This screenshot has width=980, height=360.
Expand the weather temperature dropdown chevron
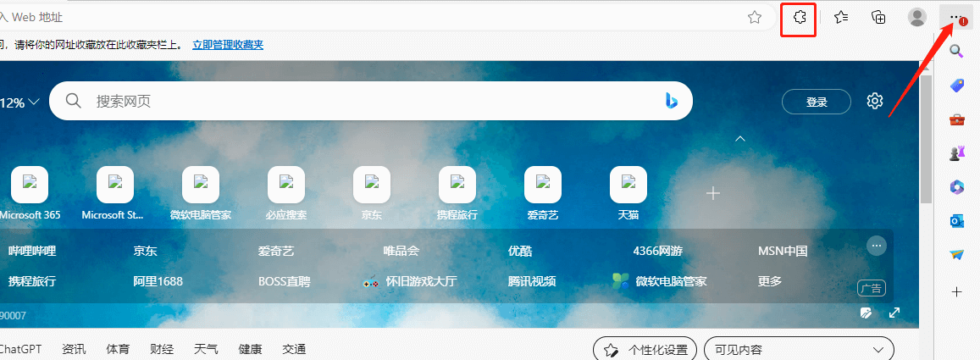click(x=34, y=102)
